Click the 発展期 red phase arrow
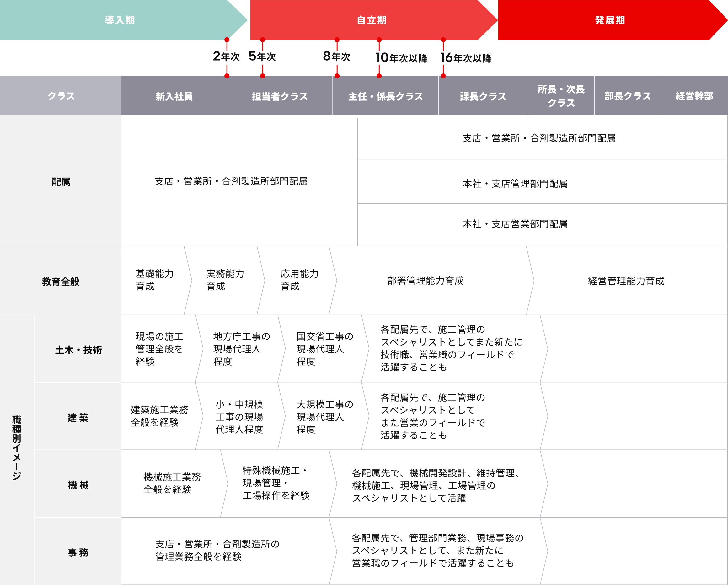The width and height of the screenshot is (728, 586). (610, 20)
